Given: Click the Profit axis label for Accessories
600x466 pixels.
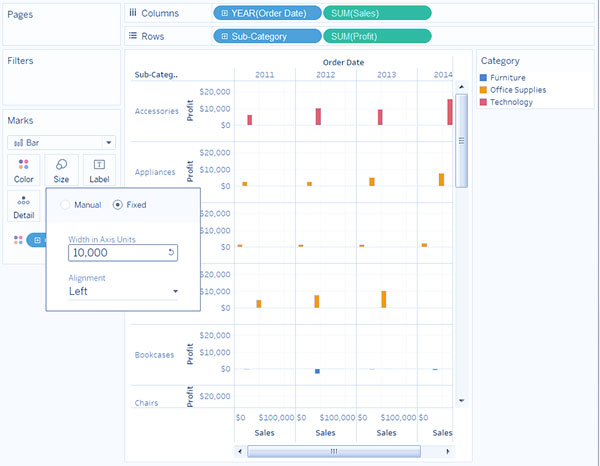Looking at the screenshot, I should click(190, 111).
